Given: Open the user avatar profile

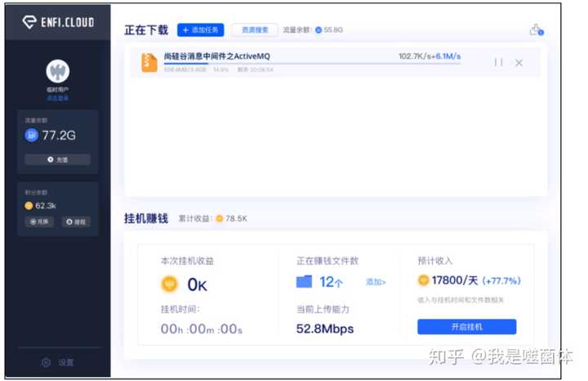Looking at the screenshot, I should click(58, 71).
